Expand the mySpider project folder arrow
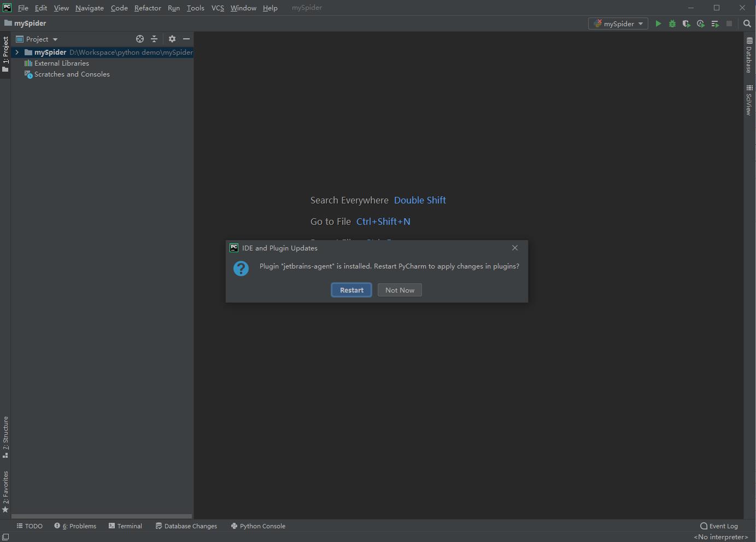Screen dimensions: 756x542 (17, 53)
